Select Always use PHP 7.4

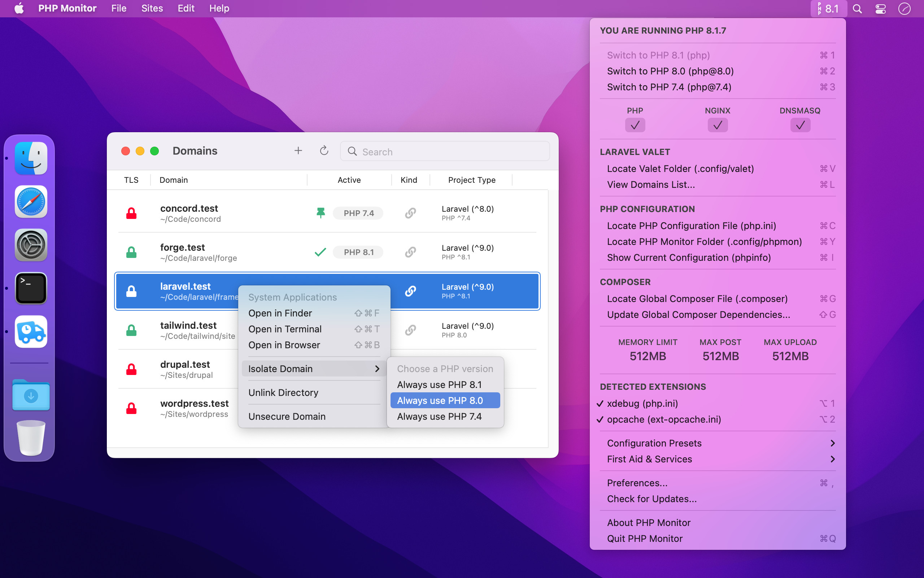(x=445, y=416)
